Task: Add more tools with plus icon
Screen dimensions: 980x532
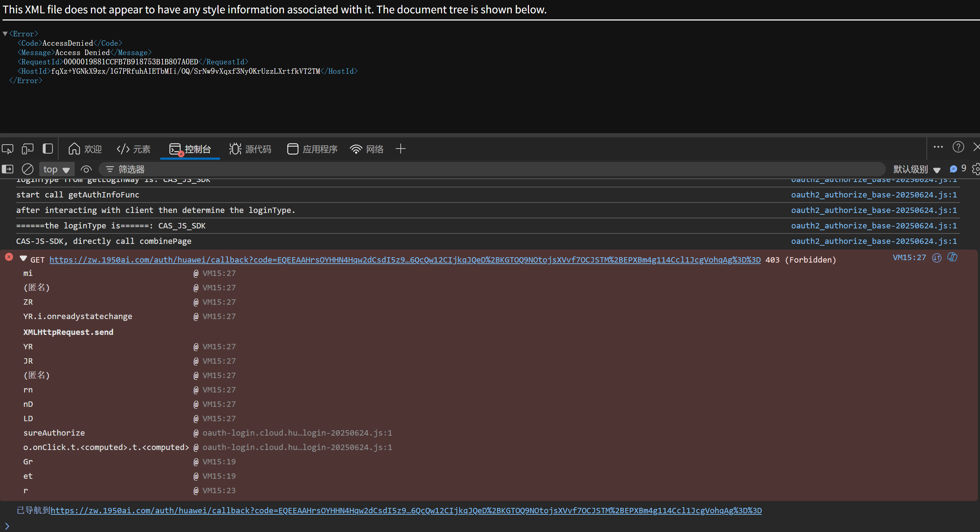Action: 400,149
